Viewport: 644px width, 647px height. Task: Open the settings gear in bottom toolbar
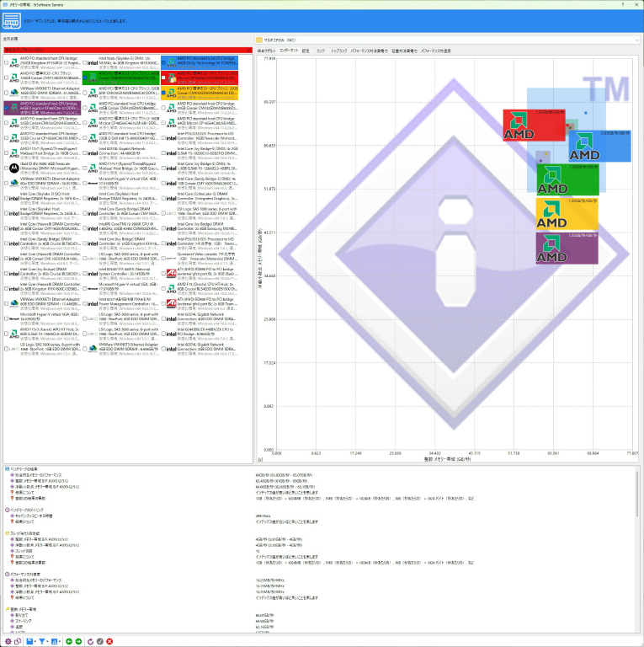[x=8, y=641]
